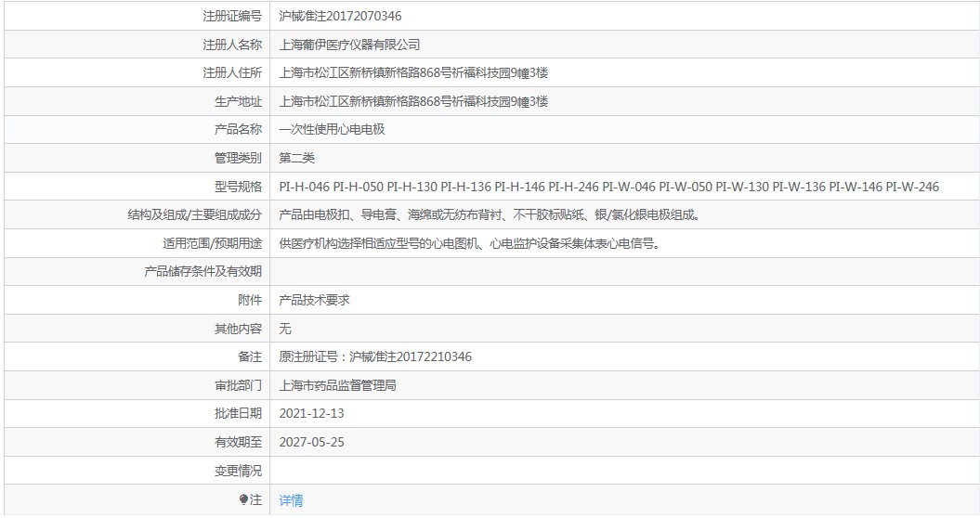This screenshot has width=980, height=518.
Task: Click the 注册人住所 label
Action: point(232,72)
